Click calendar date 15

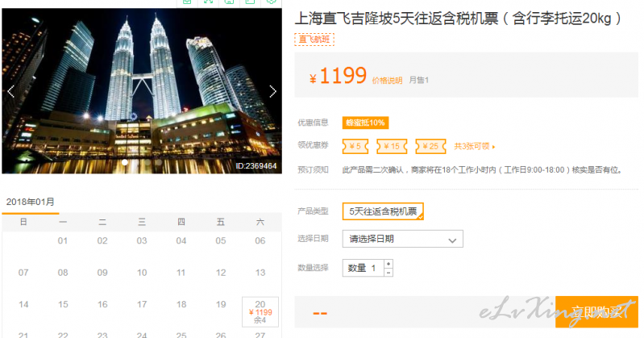coord(62,304)
